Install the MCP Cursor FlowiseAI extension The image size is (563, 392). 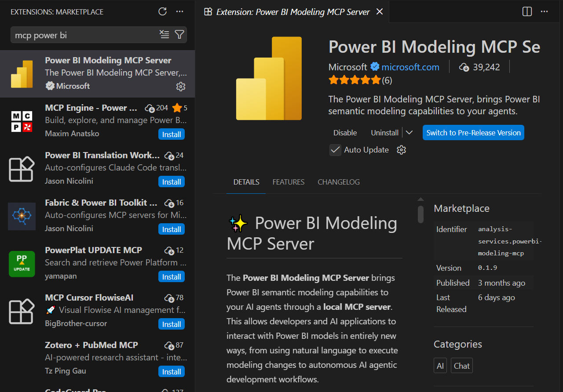(172, 324)
